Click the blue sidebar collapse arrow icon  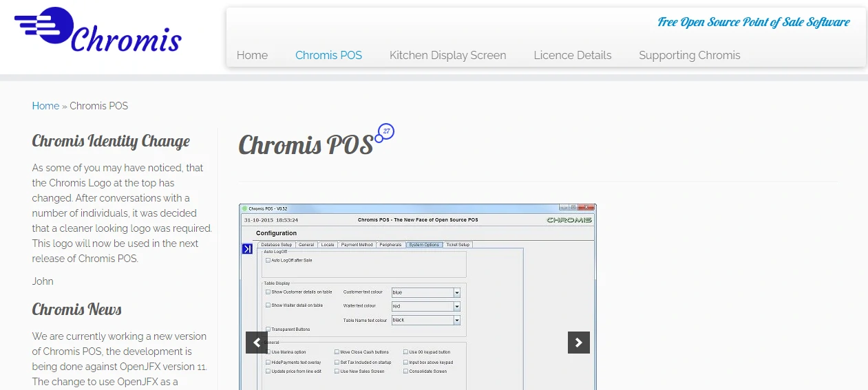247,249
